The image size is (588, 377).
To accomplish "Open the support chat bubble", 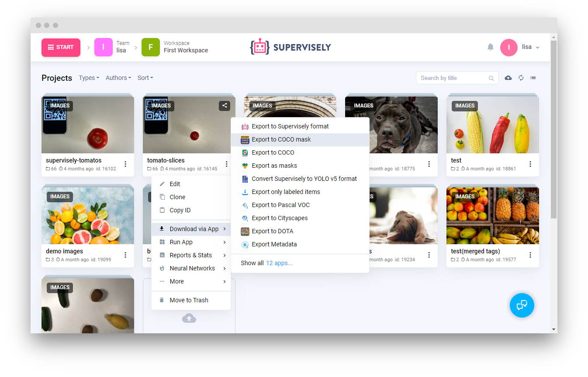I will 522,305.
